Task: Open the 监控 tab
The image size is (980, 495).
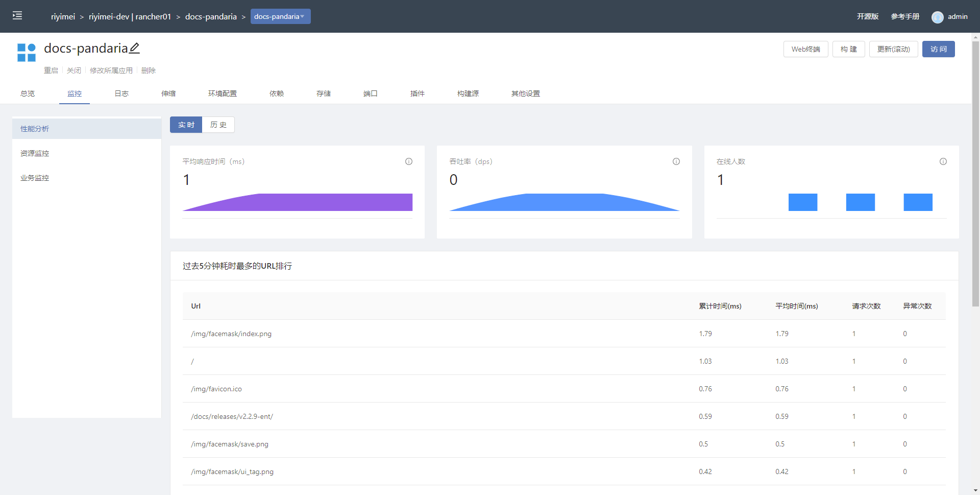Action: 75,93
